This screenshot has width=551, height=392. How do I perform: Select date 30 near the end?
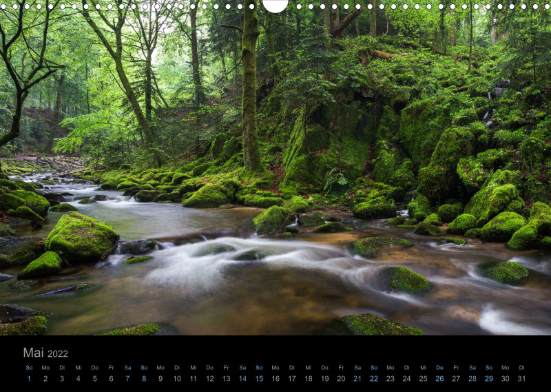506,379
